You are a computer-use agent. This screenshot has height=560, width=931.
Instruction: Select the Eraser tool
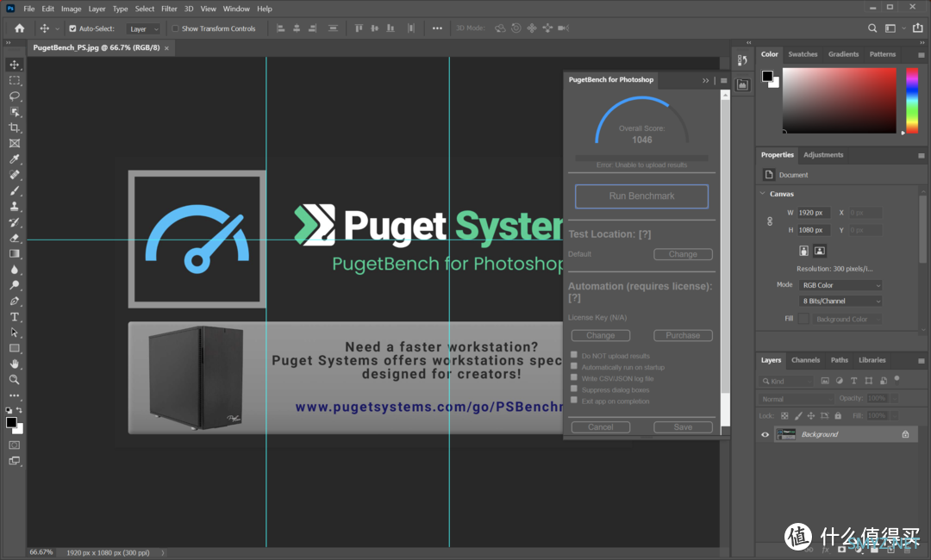click(x=15, y=238)
